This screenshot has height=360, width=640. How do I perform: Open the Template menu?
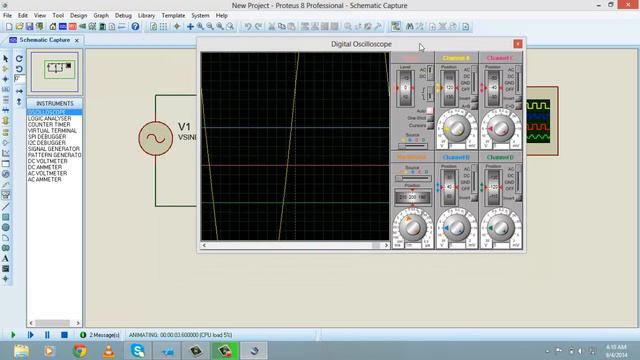tap(173, 16)
